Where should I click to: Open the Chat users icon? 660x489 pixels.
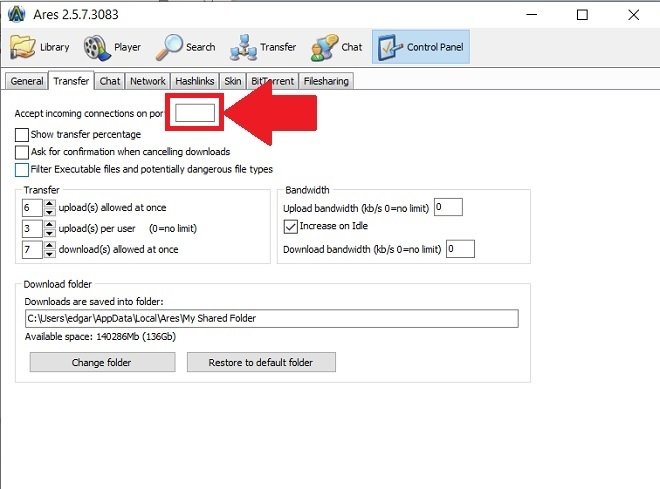pos(324,48)
